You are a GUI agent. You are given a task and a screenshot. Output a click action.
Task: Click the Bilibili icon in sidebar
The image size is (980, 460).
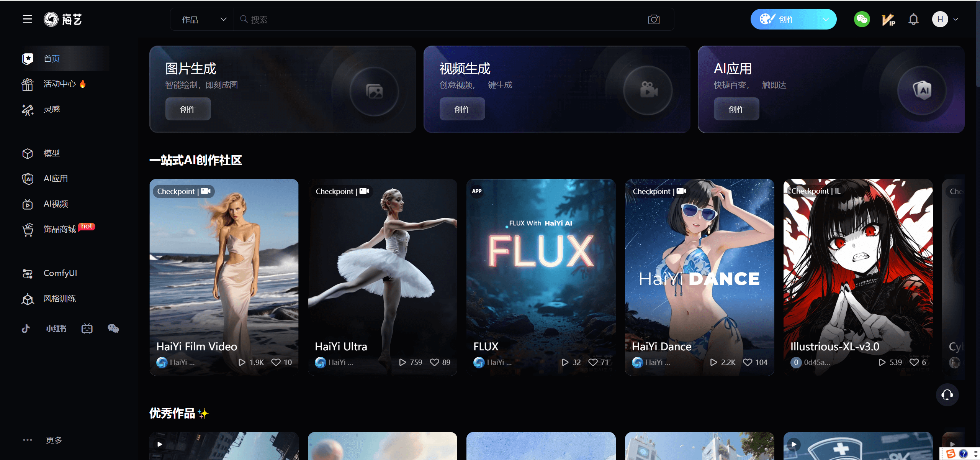87,329
